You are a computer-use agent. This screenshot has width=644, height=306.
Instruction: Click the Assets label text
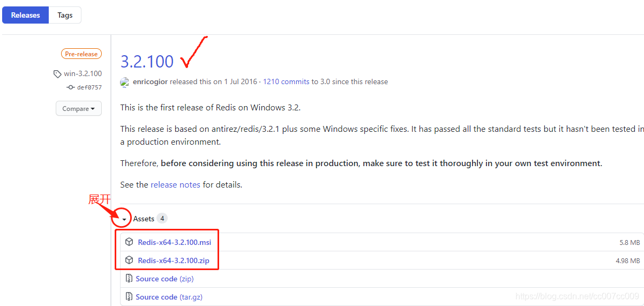[x=144, y=219]
